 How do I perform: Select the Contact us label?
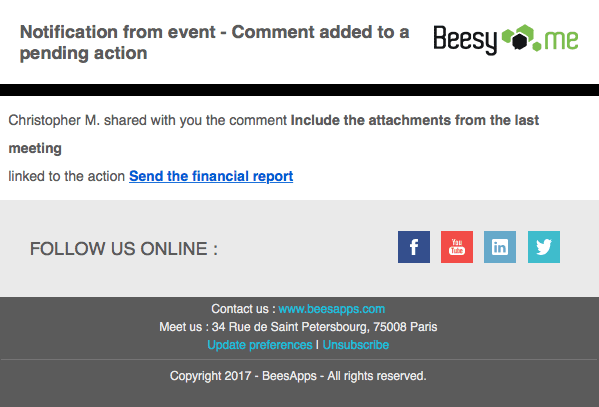point(243,309)
